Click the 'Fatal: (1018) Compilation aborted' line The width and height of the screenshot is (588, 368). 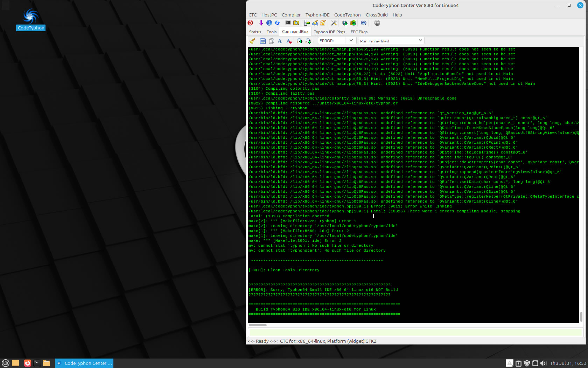[x=289, y=216]
